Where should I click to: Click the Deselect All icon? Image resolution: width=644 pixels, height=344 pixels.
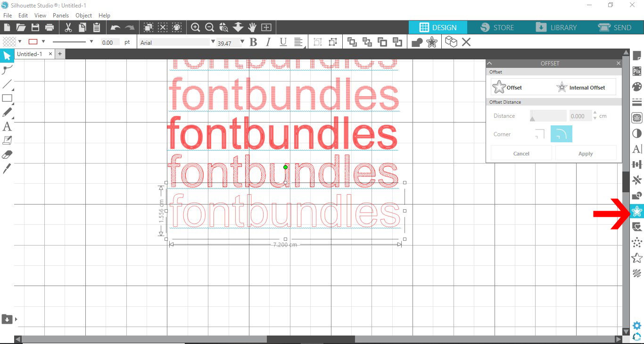click(163, 27)
